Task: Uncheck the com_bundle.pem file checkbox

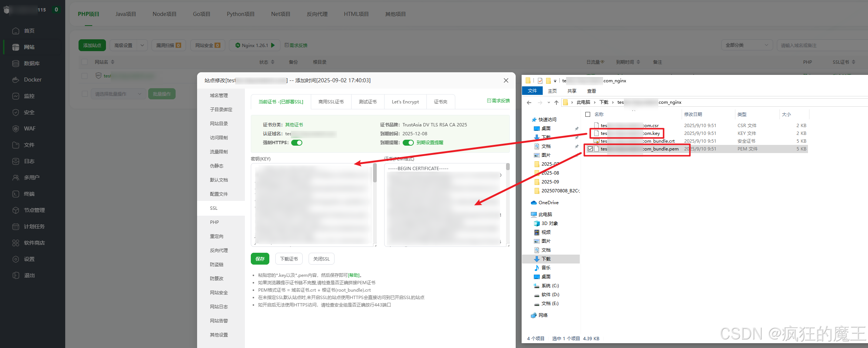Action: (x=591, y=149)
